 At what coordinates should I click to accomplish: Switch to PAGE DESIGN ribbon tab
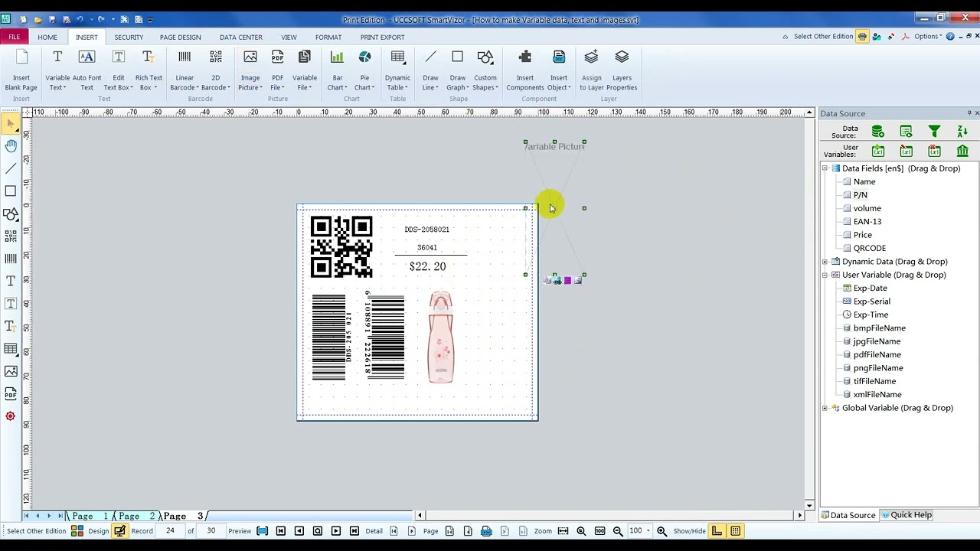[x=181, y=37]
